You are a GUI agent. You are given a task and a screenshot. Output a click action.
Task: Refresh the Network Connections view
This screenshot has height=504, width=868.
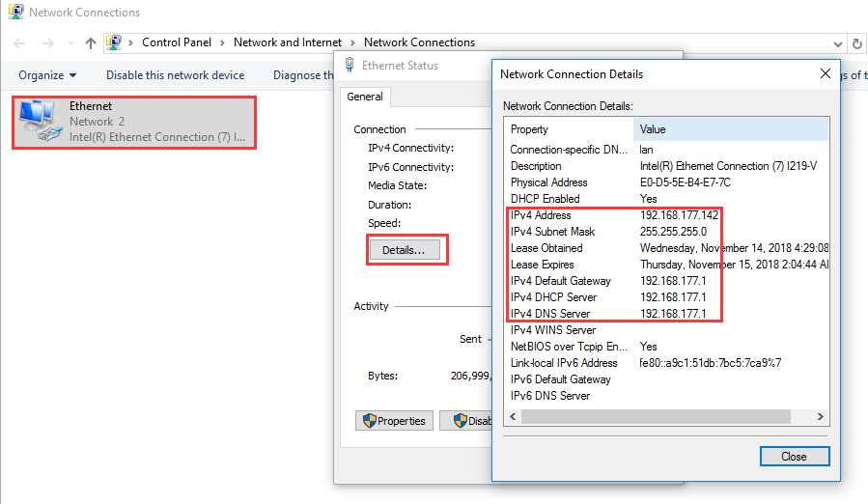[857, 43]
